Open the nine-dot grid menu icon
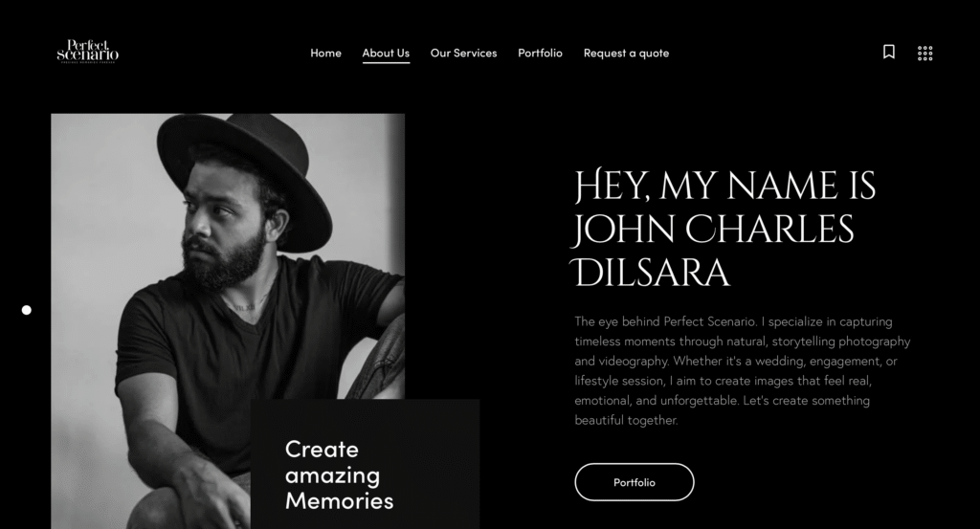The width and height of the screenshot is (980, 529). coord(925,53)
